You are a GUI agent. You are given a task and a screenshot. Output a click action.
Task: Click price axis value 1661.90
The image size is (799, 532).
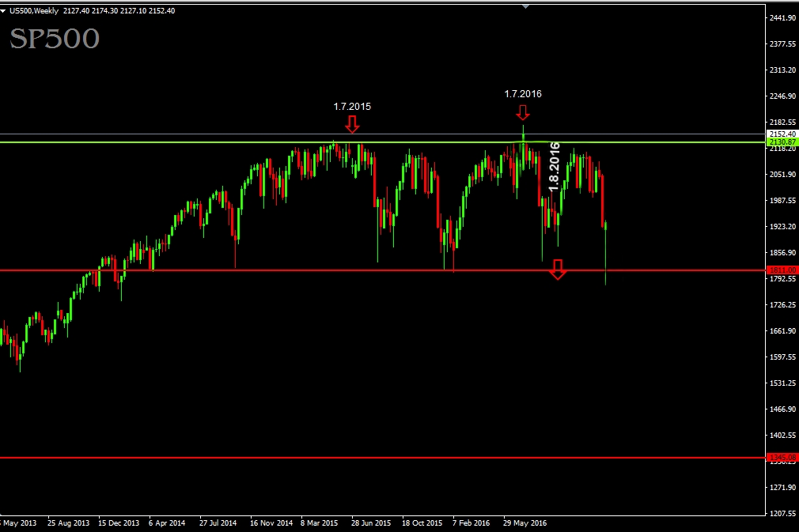[782, 331]
